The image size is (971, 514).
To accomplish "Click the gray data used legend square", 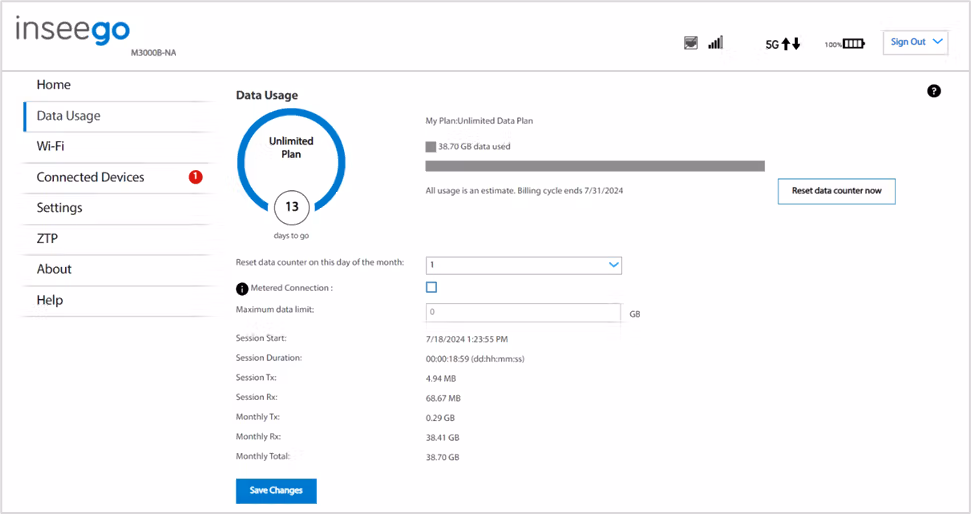I will click(x=430, y=147).
